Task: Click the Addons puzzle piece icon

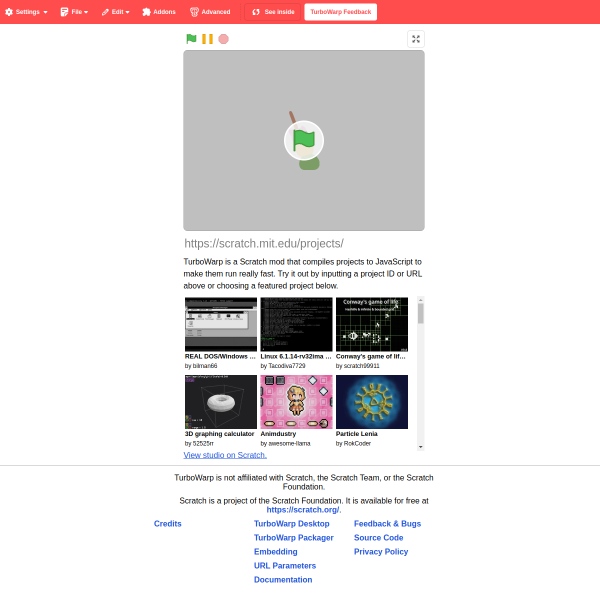Action: [146, 12]
